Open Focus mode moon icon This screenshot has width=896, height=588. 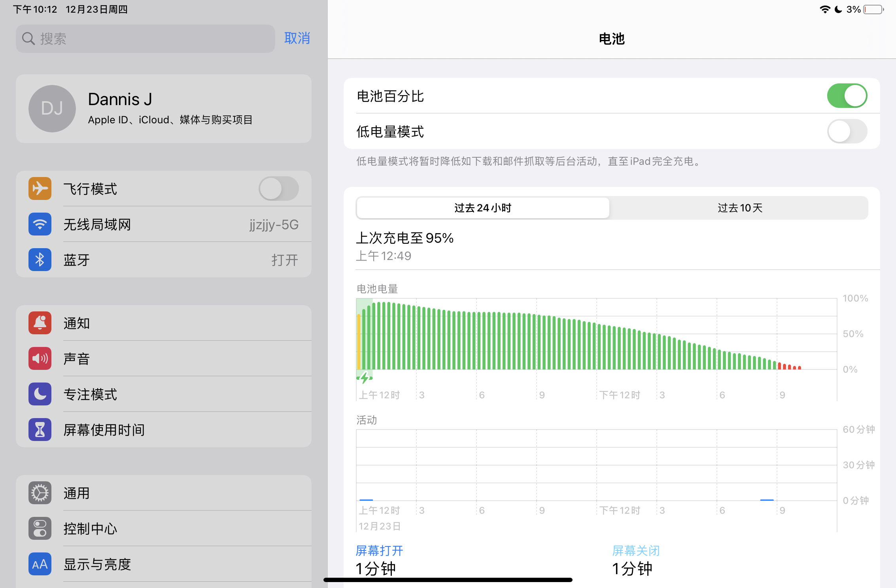(x=40, y=394)
